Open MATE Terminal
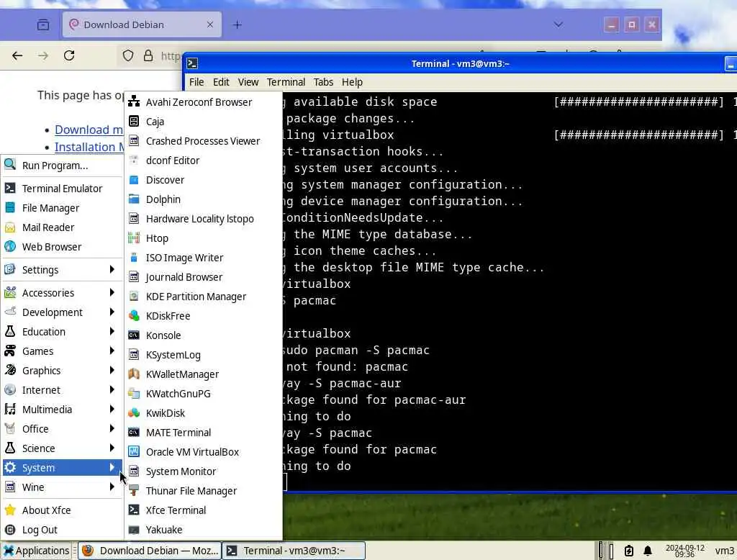Viewport: 737px width, 560px height. [203, 433]
